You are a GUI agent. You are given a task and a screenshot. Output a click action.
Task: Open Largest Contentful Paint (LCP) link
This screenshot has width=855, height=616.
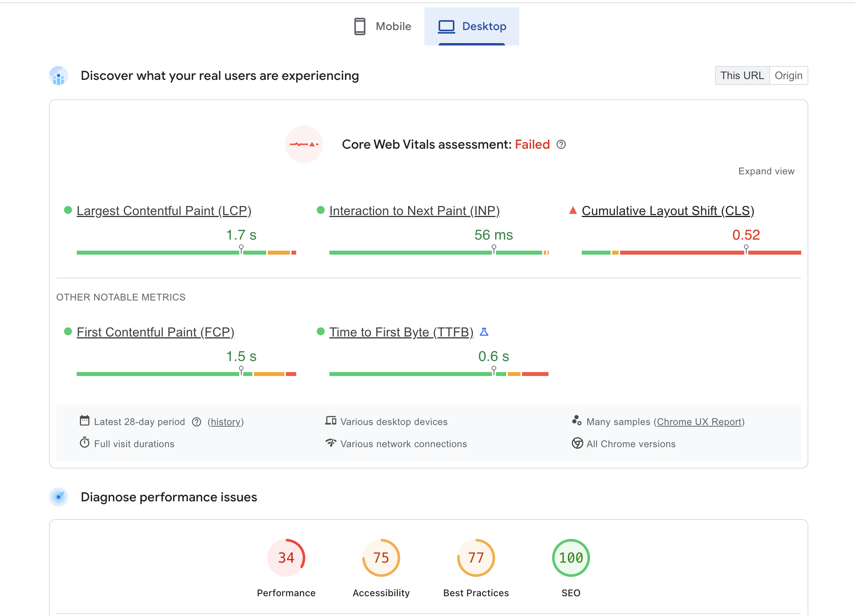click(x=164, y=211)
